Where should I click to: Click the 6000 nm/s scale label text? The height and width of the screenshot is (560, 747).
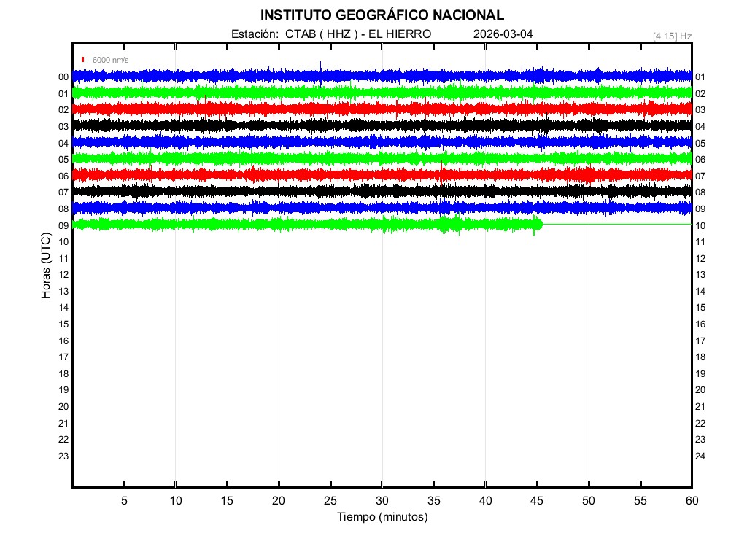tap(110, 60)
